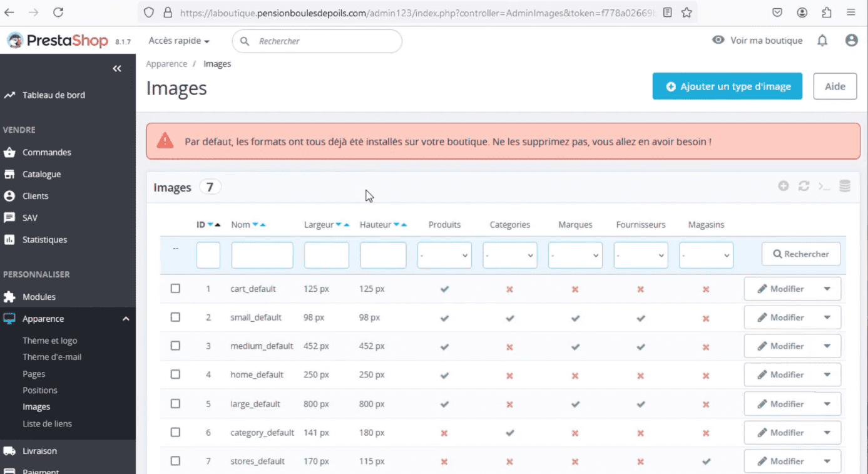Image resolution: width=868 pixels, height=474 pixels.
Task: Click Ajouter un type d'image button
Action: pos(727,86)
